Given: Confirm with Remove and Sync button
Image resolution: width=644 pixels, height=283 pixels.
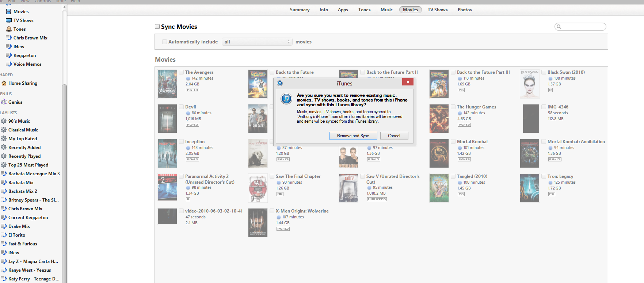Looking at the screenshot, I should pyautogui.click(x=353, y=136).
